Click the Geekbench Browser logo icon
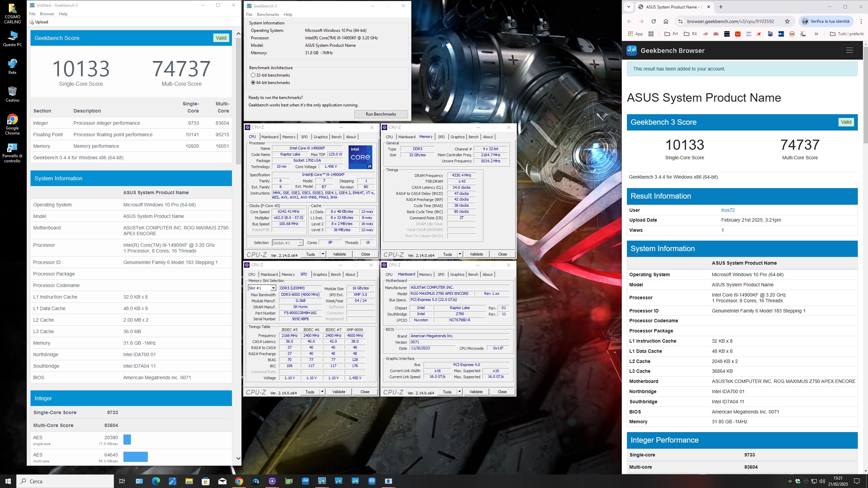The height and width of the screenshot is (488, 868). (x=632, y=50)
